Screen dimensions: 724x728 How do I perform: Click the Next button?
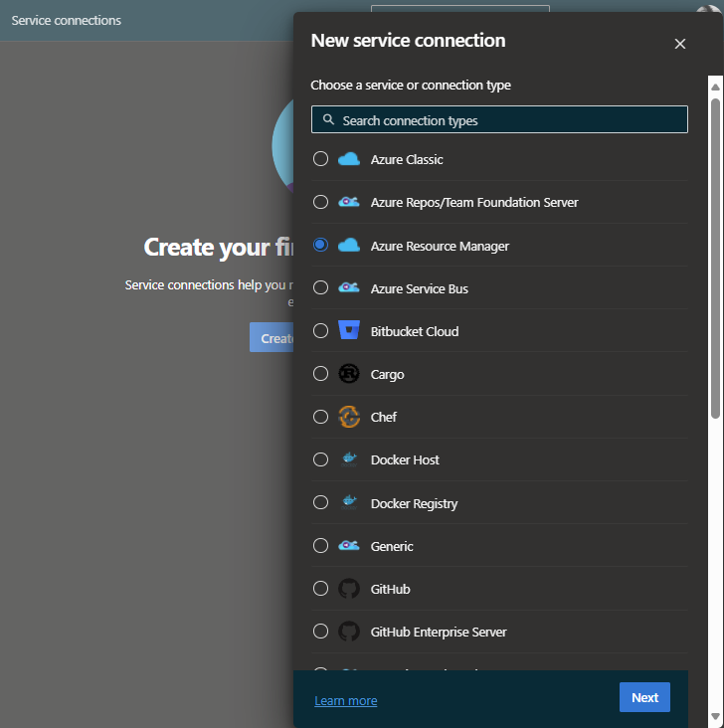644,697
